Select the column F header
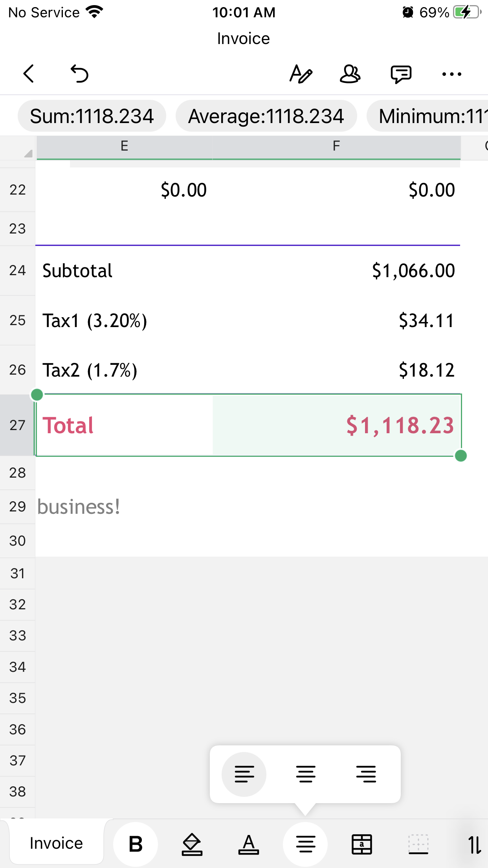 (336, 146)
